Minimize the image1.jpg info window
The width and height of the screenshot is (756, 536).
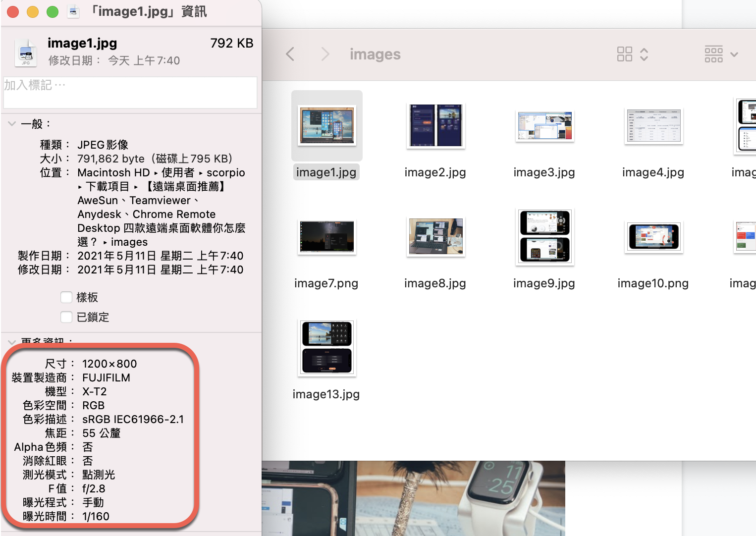[33, 11]
